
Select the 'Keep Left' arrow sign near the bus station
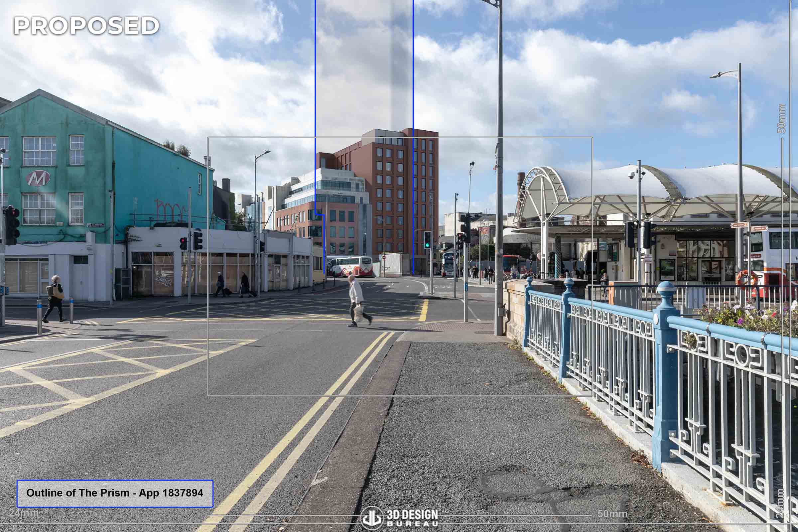click(739, 225)
